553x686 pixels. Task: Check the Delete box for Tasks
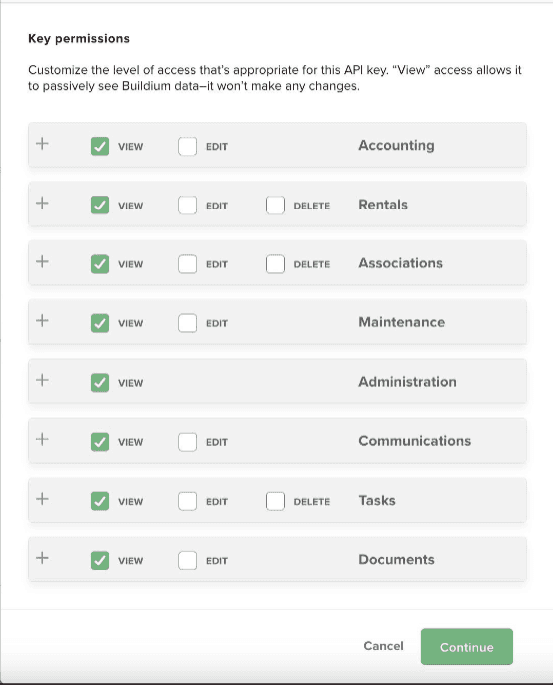(x=275, y=501)
